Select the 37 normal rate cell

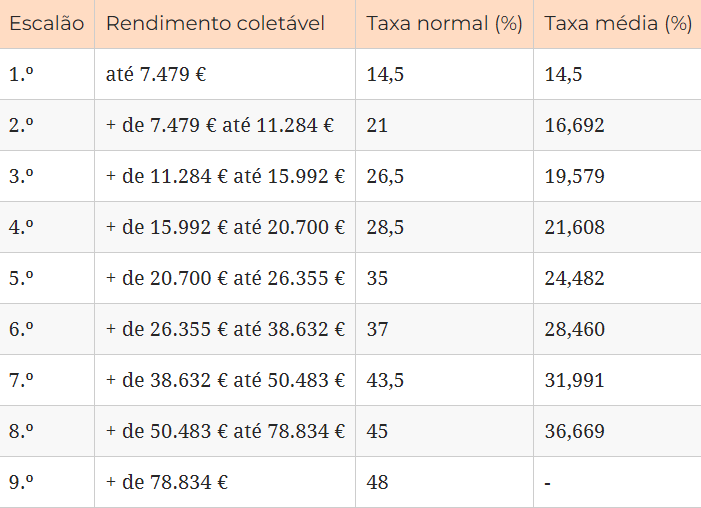click(x=377, y=329)
